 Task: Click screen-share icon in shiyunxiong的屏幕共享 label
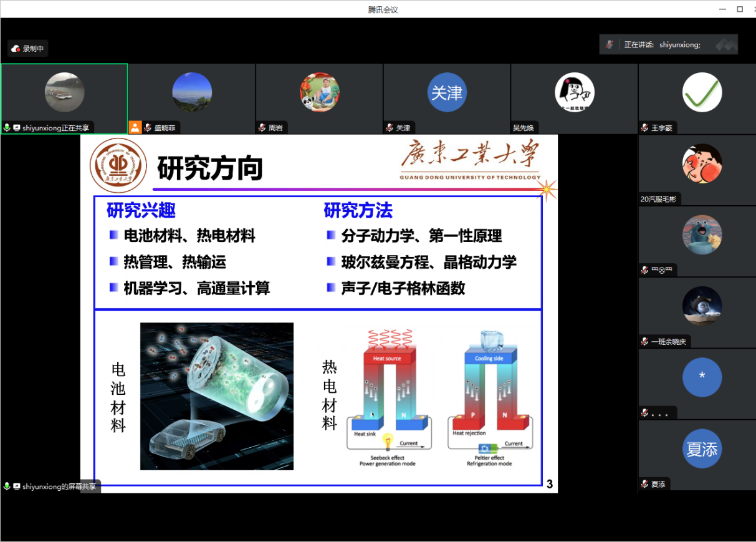17,486
